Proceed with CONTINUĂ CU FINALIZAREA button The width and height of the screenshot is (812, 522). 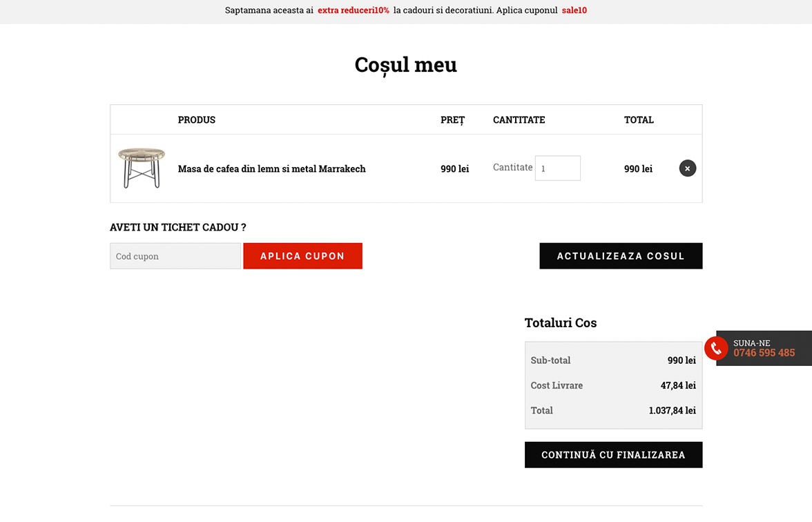(613, 455)
